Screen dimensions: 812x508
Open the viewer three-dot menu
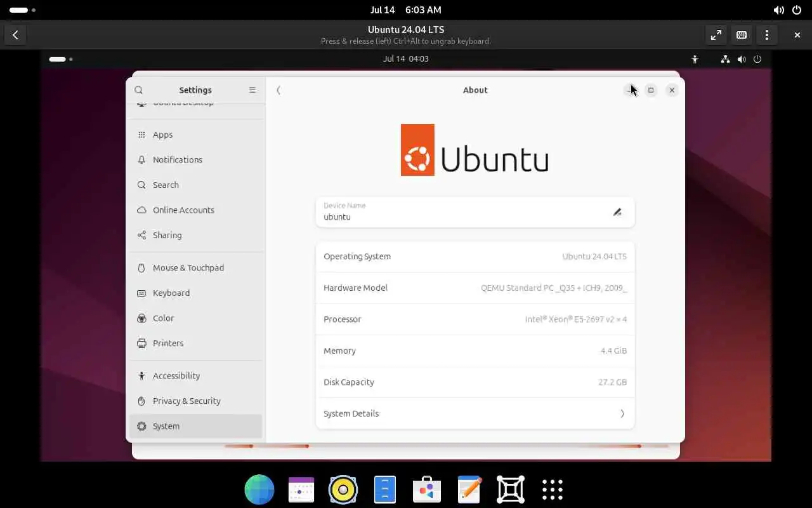[767, 35]
